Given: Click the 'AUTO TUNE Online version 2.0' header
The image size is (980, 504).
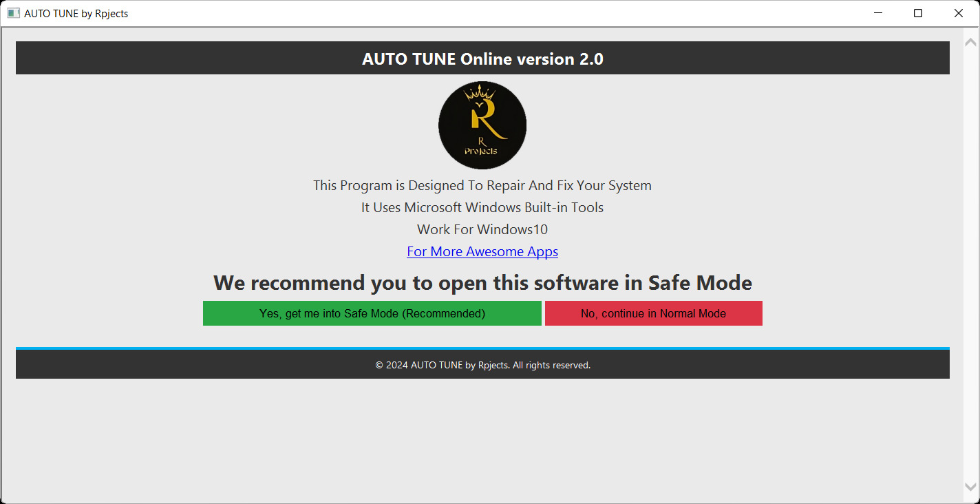Looking at the screenshot, I should point(482,59).
